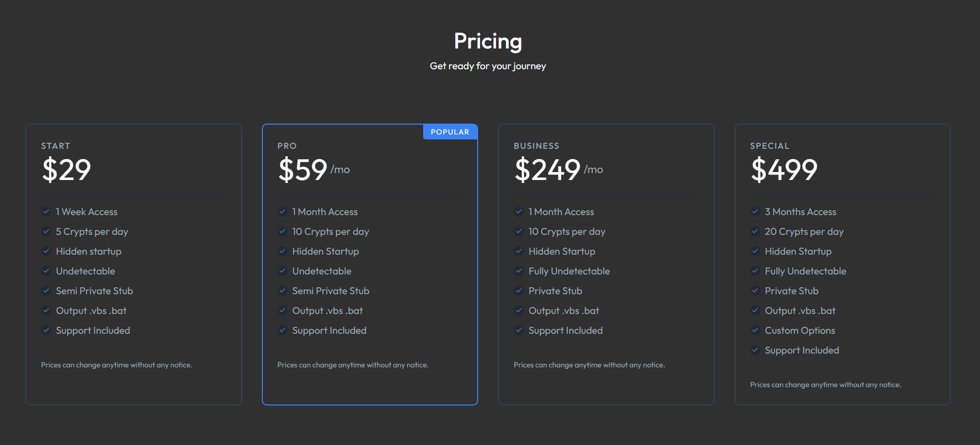Select the $249 /mo Business price
This screenshot has height=445, width=980.
[x=558, y=170]
